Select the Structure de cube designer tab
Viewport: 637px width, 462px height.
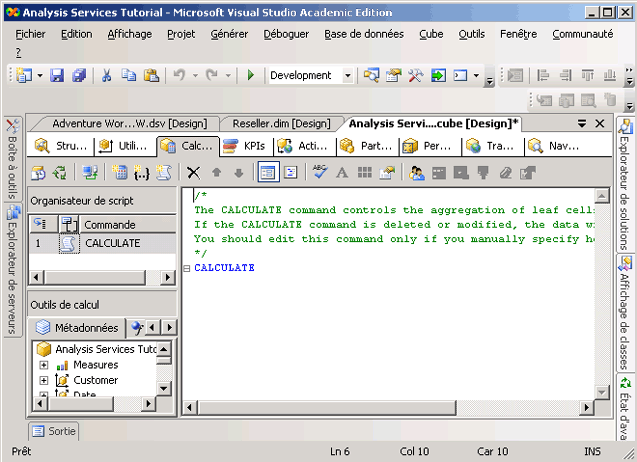pos(61,146)
